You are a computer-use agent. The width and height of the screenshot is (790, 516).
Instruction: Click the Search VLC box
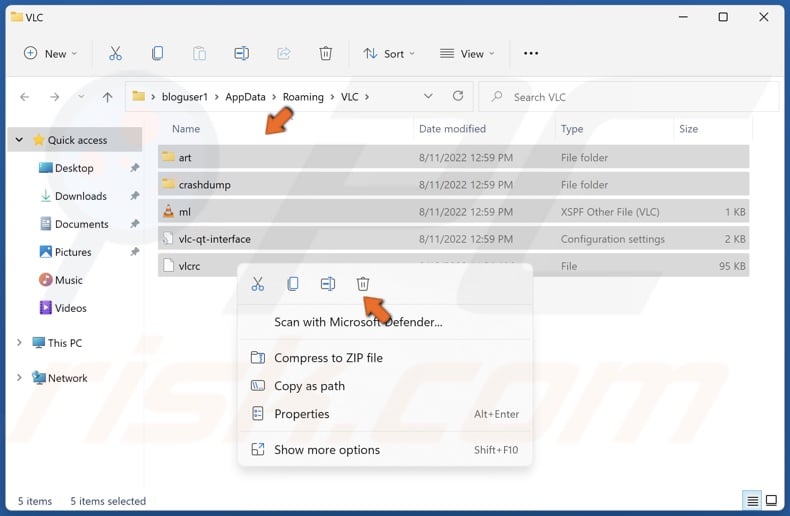coord(628,97)
